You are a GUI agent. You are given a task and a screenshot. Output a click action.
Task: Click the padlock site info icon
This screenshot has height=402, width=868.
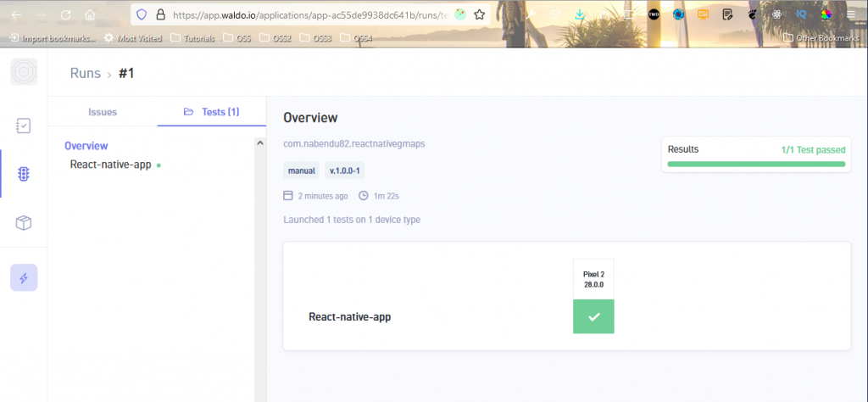pos(160,15)
